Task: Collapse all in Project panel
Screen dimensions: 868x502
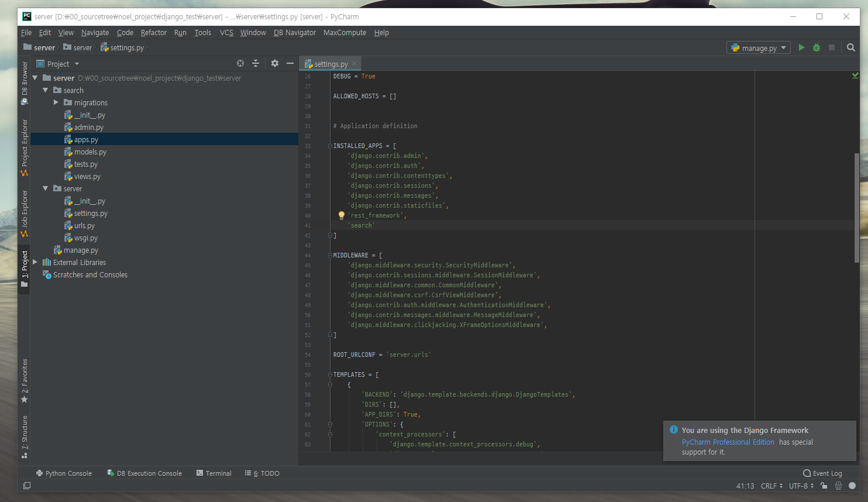Action: pos(256,63)
